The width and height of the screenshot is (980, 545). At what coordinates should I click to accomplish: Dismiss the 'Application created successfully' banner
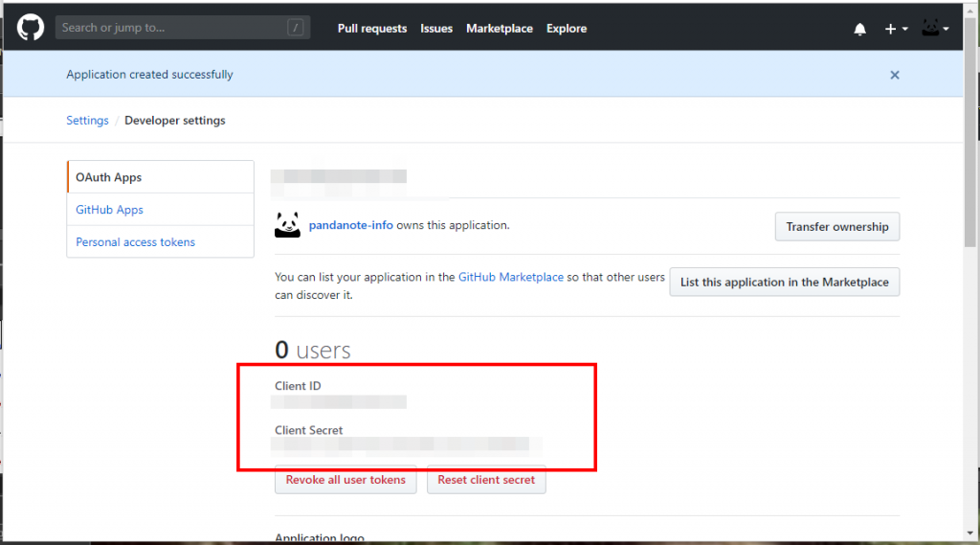[895, 75]
